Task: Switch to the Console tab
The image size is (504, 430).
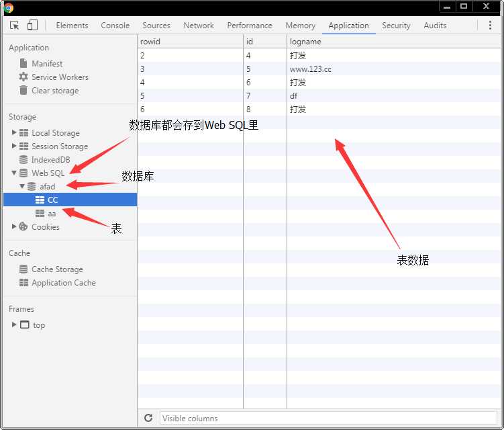Action: pyautogui.click(x=115, y=26)
